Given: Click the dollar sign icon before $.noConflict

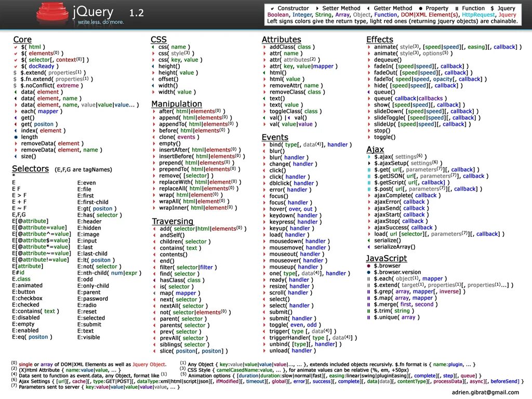Looking at the screenshot, I should [15, 86].
